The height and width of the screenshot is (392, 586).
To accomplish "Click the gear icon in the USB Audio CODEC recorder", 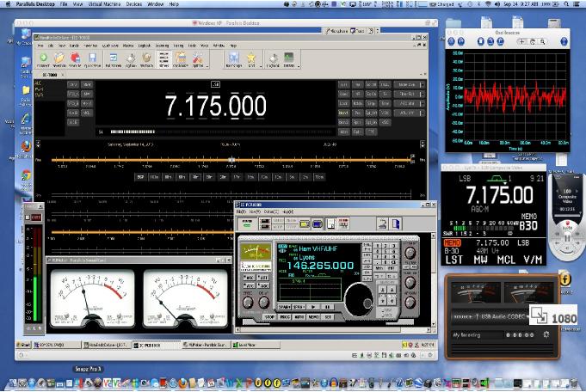I will [546, 334].
